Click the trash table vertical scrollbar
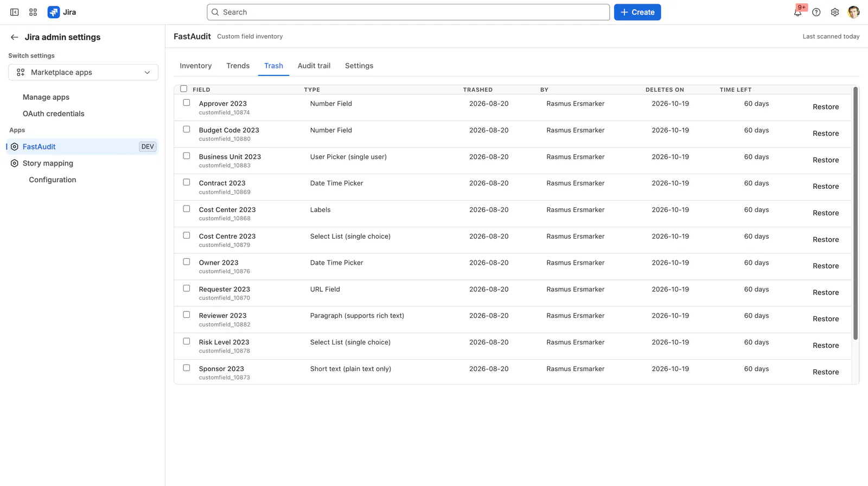Viewport: 868px width, 486px height. coord(856,213)
